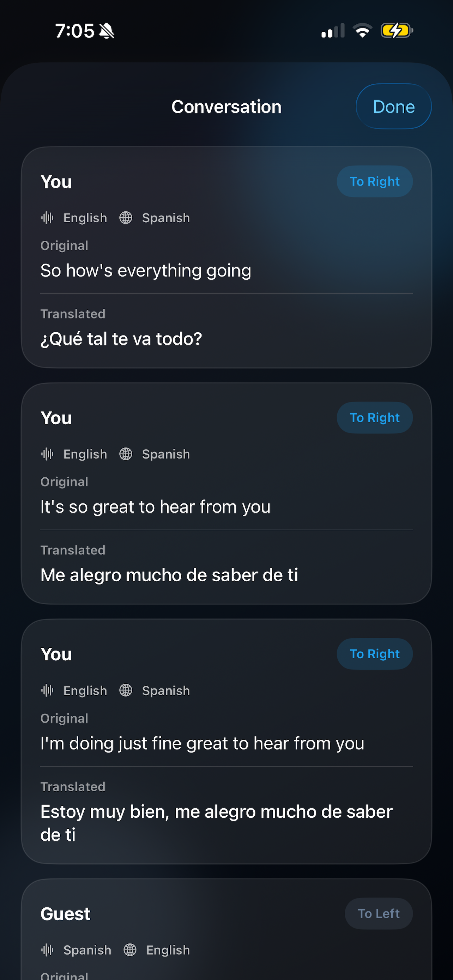Toggle 'To Right' on the first You message
Viewport: 453px width, 980px height.
tap(374, 181)
